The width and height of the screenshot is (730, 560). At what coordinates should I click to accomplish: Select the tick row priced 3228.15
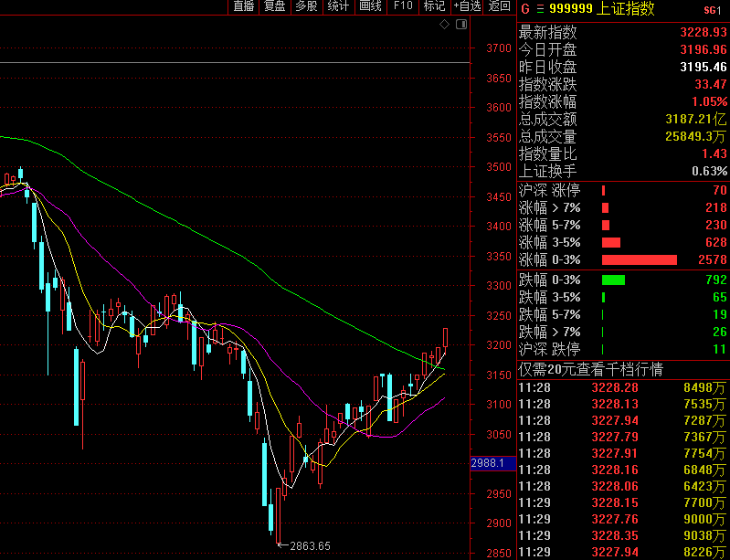pos(623,502)
